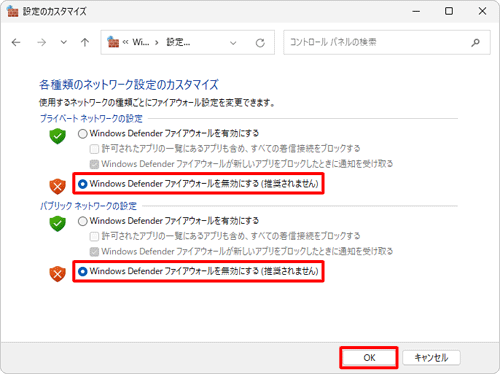Click the プライベート ネットワークの設定 section label
500x374 pixels.
(x=91, y=118)
